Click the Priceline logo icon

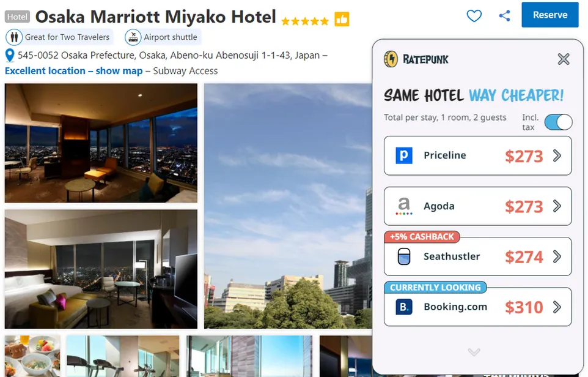(404, 155)
